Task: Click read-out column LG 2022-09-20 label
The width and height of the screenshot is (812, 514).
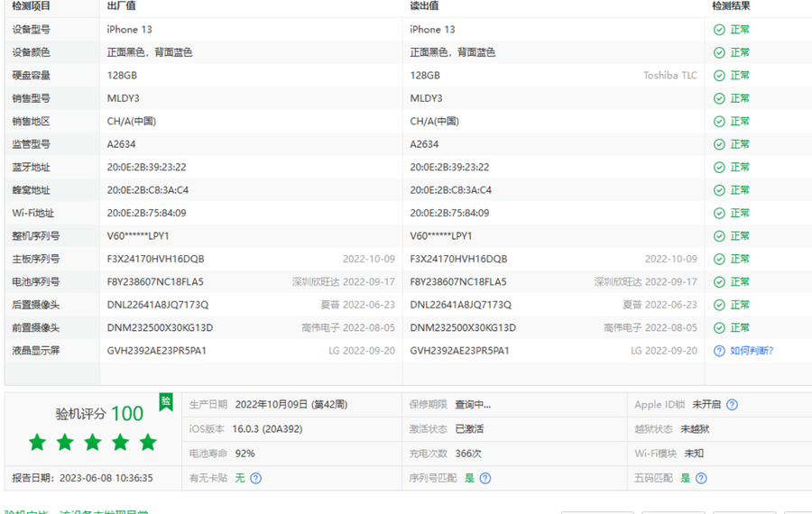Action: (664, 351)
